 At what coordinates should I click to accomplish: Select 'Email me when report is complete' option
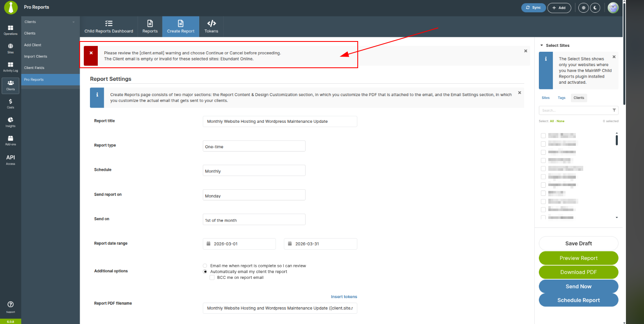pyautogui.click(x=205, y=266)
